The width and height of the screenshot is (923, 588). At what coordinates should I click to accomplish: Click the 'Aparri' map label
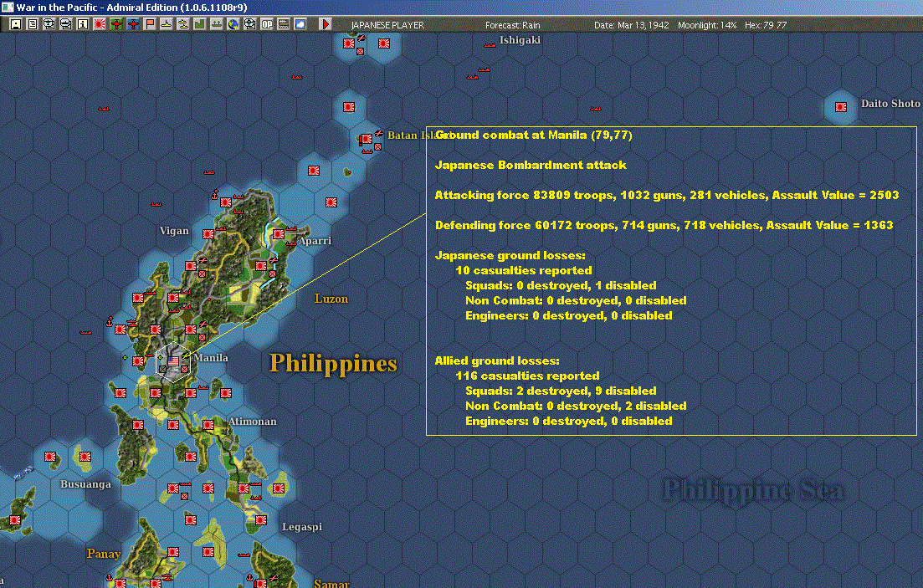click(315, 241)
